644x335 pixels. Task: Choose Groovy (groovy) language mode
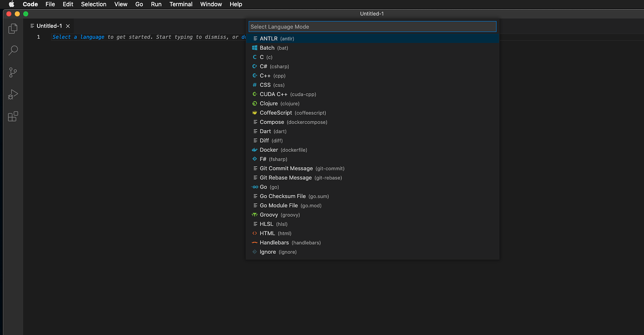[x=372, y=215]
